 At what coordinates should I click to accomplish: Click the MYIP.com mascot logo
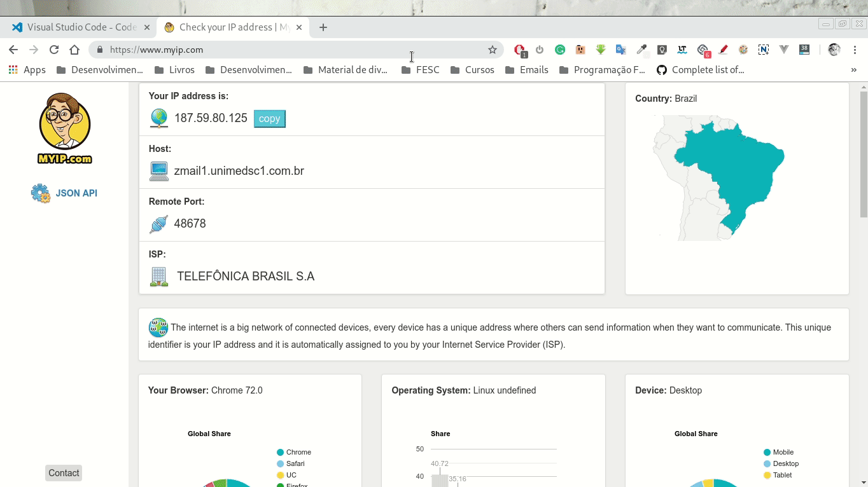(65, 128)
